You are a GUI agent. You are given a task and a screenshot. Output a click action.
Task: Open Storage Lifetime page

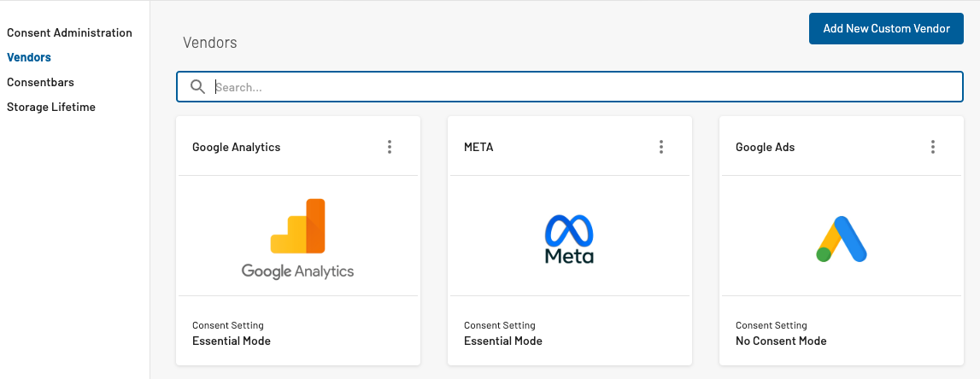(x=51, y=108)
